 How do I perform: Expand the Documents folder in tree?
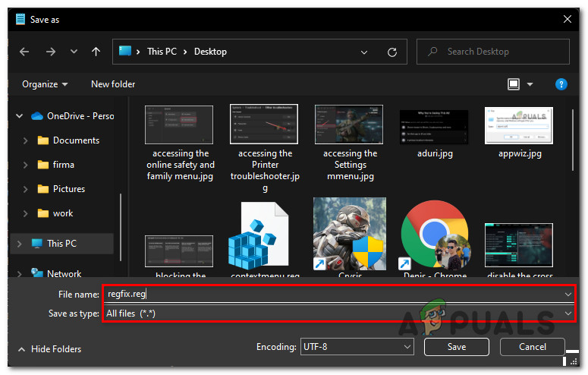(x=26, y=140)
